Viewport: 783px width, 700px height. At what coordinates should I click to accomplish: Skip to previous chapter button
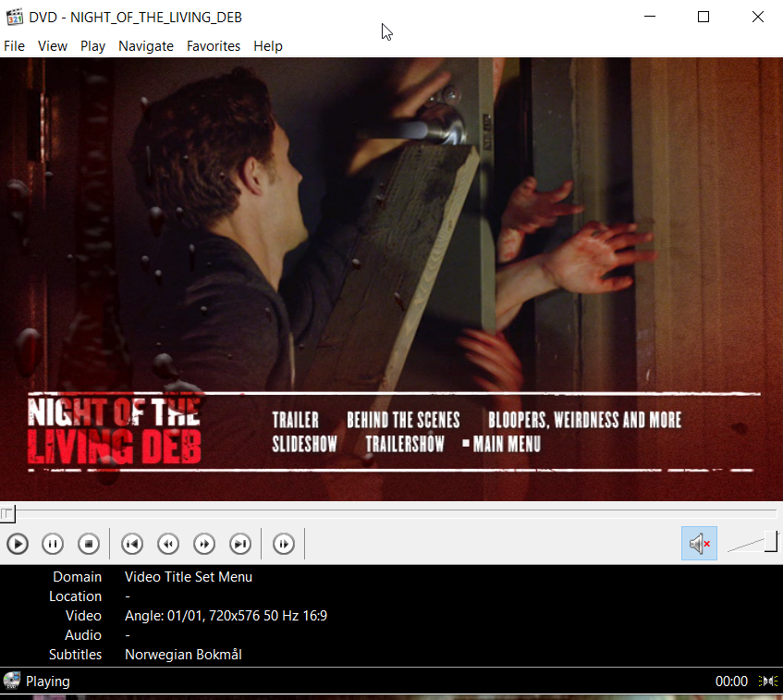point(132,544)
